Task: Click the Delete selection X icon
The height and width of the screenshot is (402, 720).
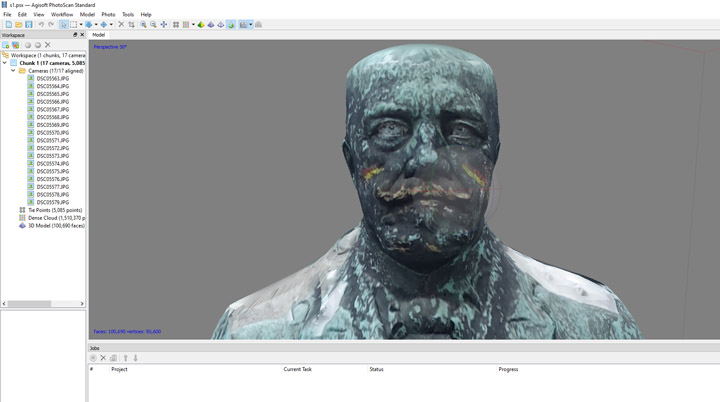Action: coord(121,24)
